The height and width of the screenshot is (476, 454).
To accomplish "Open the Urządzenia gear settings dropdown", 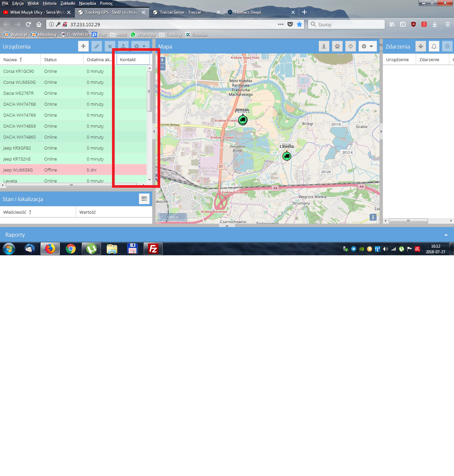I will point(140,46).
